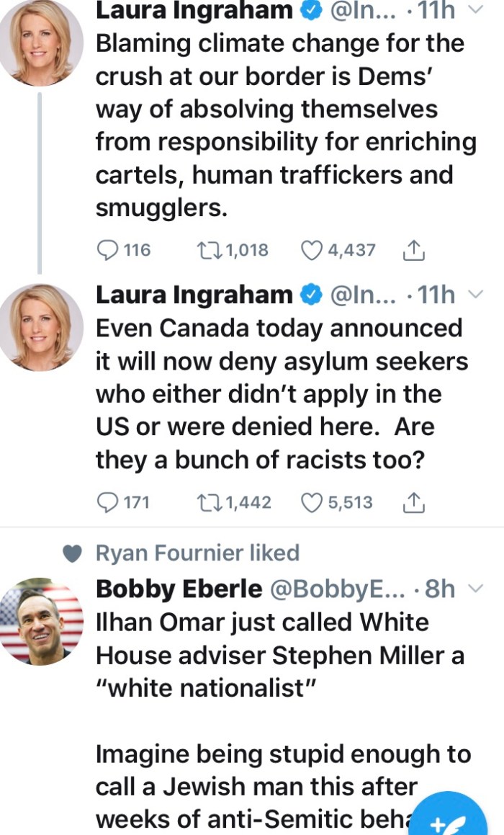Open options chevron on second Ingraham tweet
The image size is (504, 835).
click(473, 293)
